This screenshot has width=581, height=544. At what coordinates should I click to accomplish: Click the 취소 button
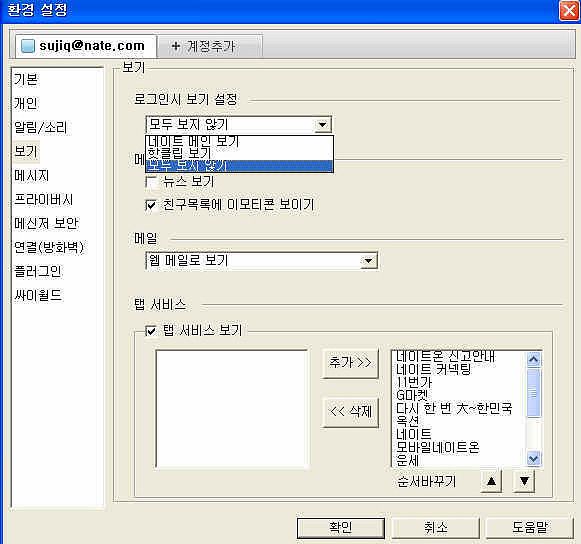pos(435,527)
